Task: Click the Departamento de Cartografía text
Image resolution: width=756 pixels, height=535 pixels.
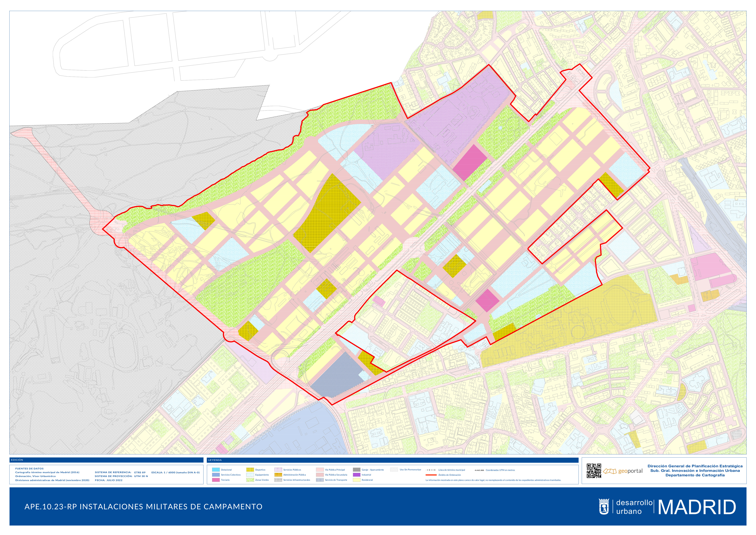Action: click(695, 475)
